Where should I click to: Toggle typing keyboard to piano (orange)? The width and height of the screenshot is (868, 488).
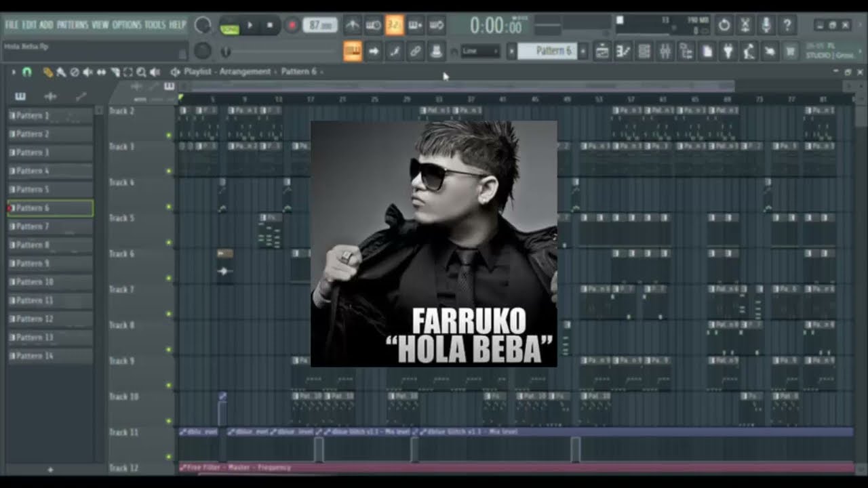point(352,51)
